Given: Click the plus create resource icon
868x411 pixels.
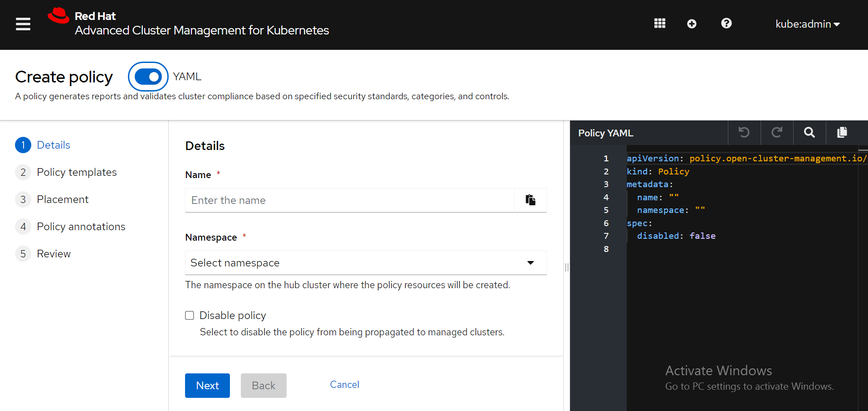Looking at the screenshot, I should pyautogui.click(x=692, y=24).
